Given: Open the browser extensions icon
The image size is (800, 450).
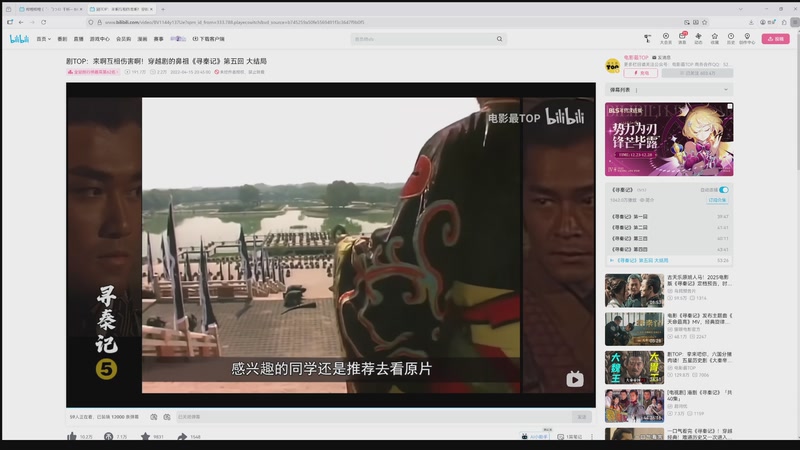Looking at the screenshot, I should [784, 22].
